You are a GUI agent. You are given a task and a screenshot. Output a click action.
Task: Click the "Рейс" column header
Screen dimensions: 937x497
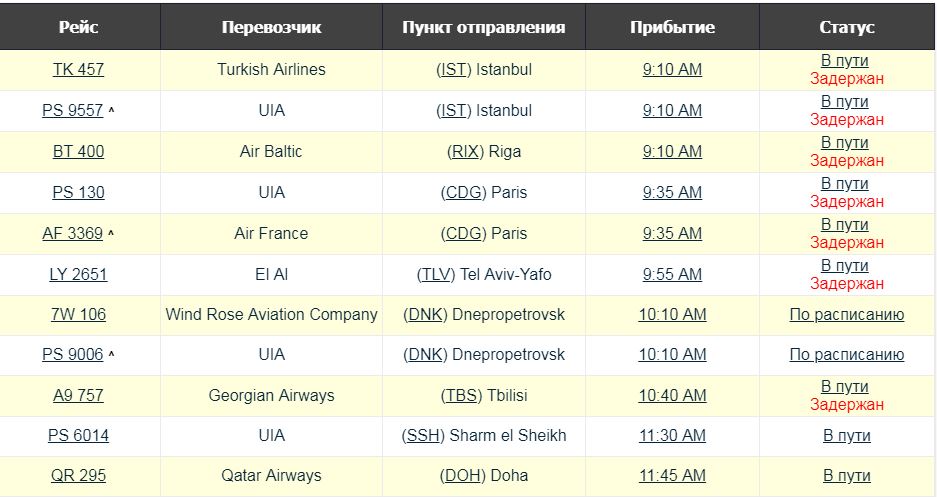click(78, 27)
